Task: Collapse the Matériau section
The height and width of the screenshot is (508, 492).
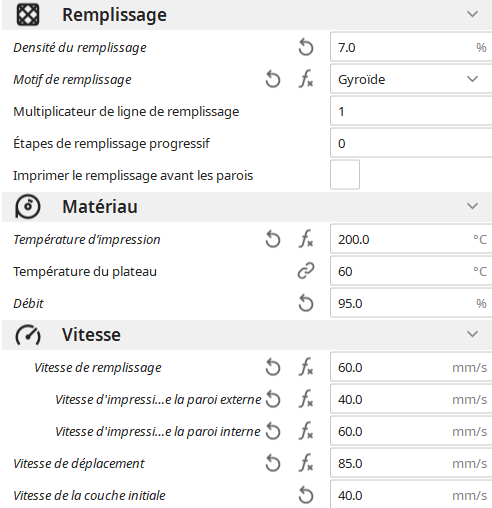Action: [x=472, y=206]
